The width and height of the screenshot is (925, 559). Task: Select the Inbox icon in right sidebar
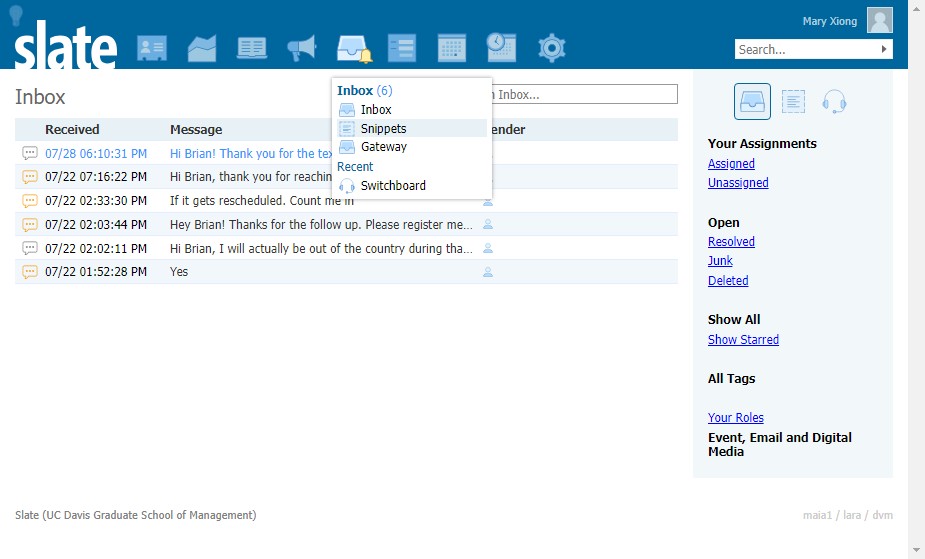tap(752, 101)
